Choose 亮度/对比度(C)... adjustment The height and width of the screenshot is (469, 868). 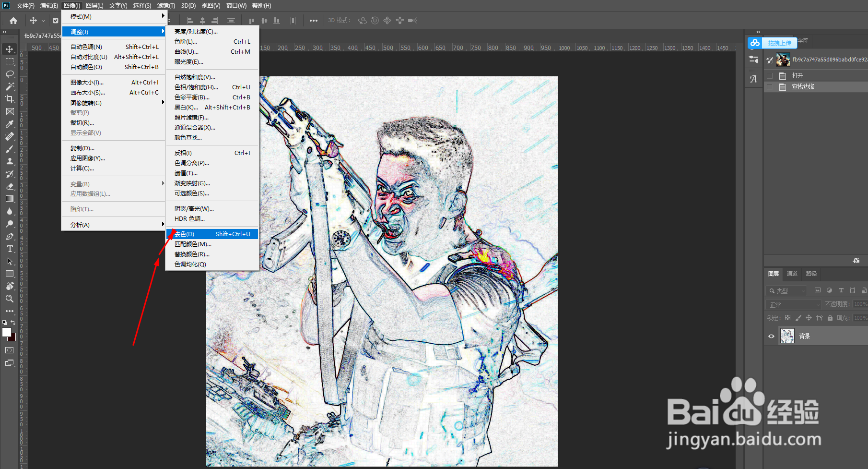212,31
